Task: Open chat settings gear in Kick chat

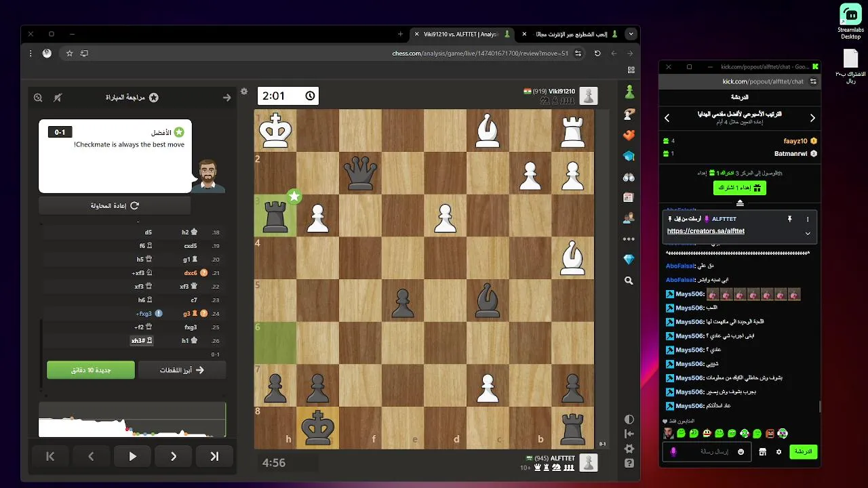Action: pyautogui.click(x=778, y=451)
